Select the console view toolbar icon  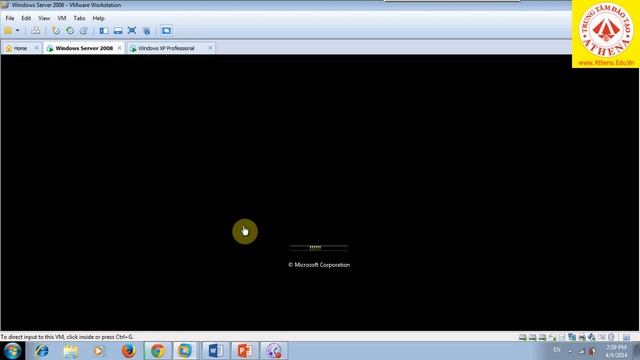pyautogui.click(x=166, y=31)
